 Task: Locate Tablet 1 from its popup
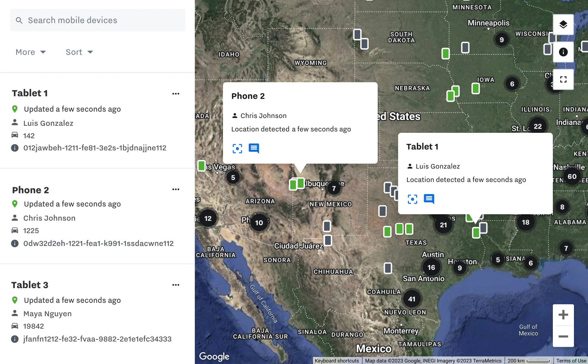(x=413, y=199)
